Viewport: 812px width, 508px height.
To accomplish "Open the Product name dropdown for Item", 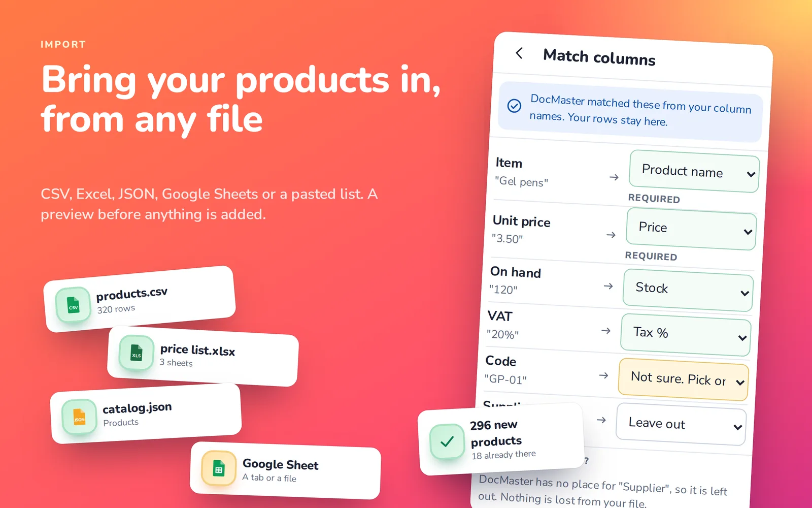I will point(694,171).
